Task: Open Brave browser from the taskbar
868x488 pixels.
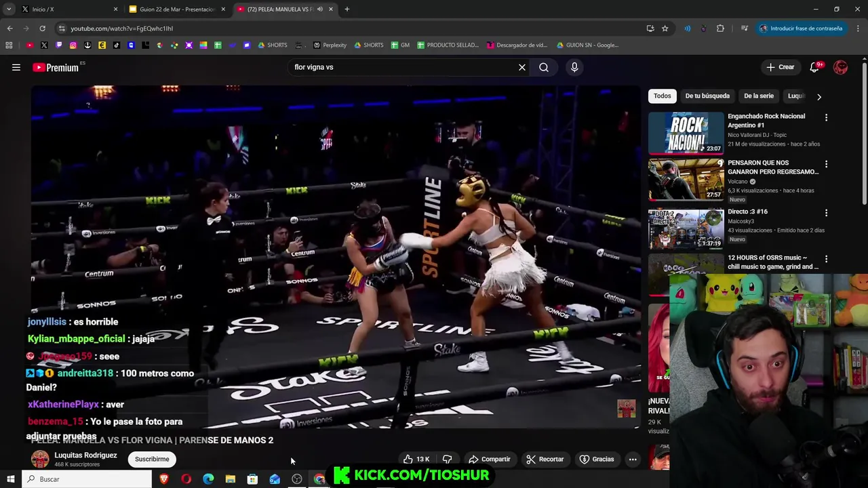Action: [163, 479]
